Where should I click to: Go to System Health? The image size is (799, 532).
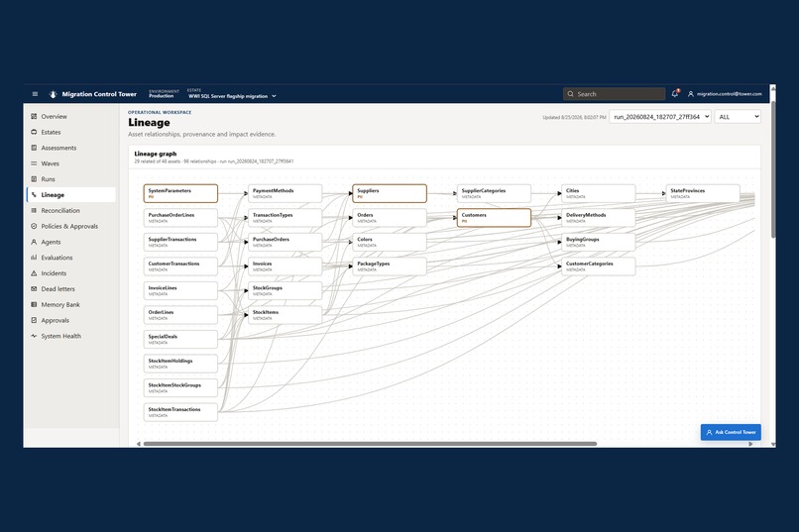tap(71, 336)
